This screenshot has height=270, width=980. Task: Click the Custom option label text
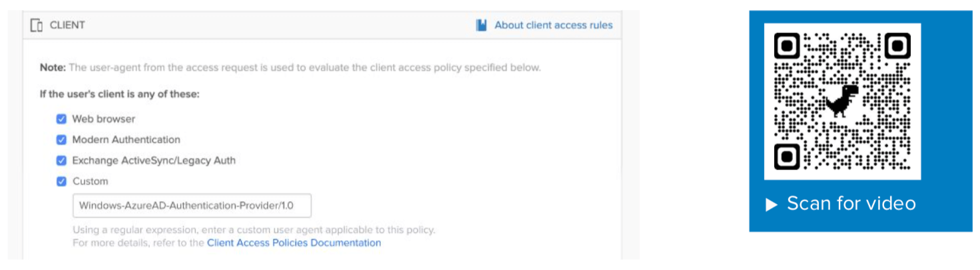(x=90, y=181)
